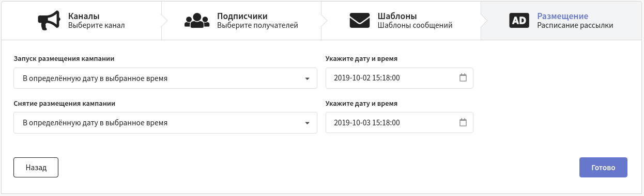The height and width of the screenshot is (196, 644).
Task: Click the Готово button
Action: tap(603, 168)
